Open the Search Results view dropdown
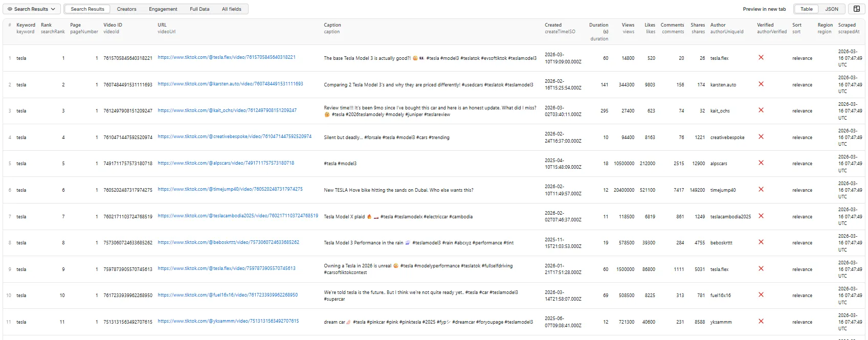 (x=32, y=9)
